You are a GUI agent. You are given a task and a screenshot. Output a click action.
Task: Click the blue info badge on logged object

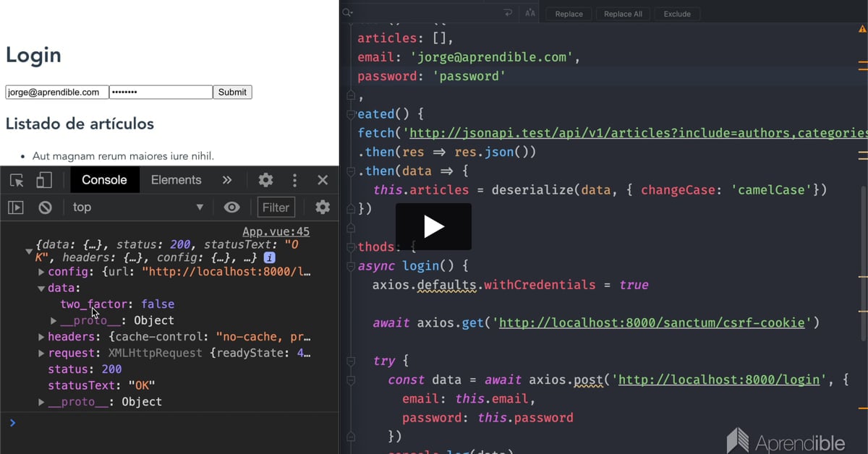[x=269, y=257]
